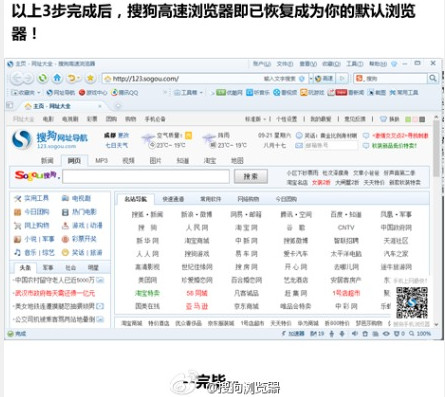Open the 京东商城 link
The image size is (445, 397).
[246, 306]
